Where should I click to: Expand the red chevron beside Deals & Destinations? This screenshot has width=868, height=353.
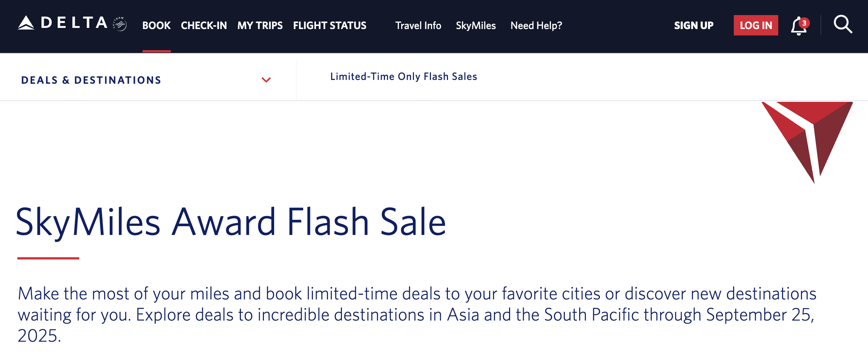[266, 80]
